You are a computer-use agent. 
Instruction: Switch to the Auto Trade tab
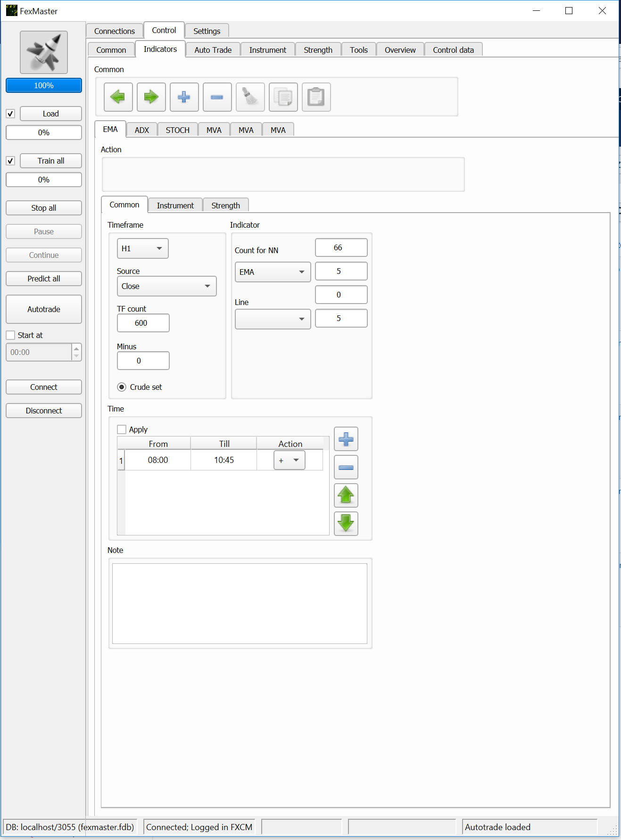[213, 50]
